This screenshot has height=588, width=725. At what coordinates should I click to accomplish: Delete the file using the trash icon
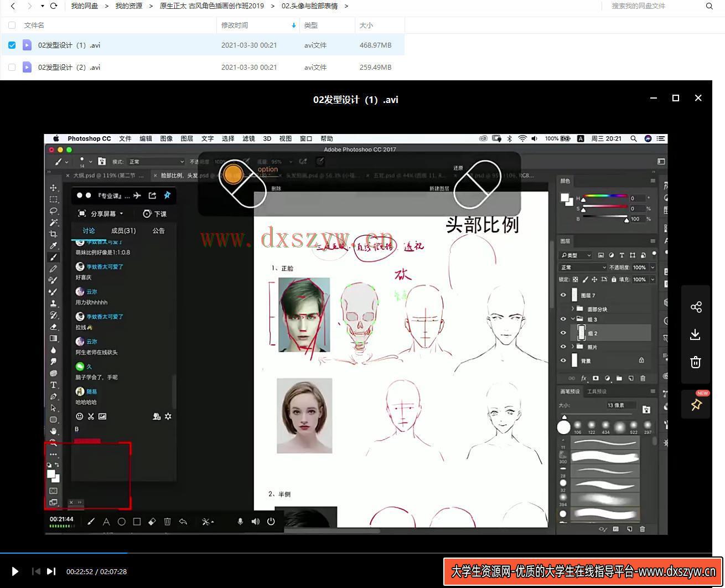[696, 362]
